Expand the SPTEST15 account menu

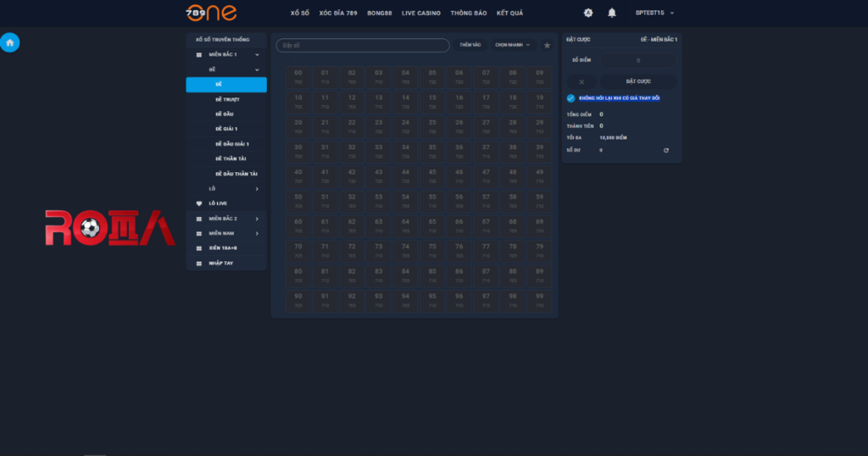point(654,13)
